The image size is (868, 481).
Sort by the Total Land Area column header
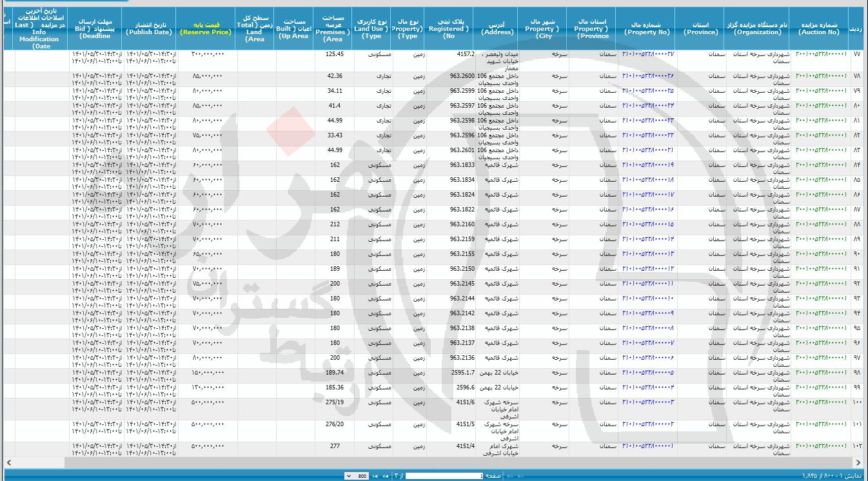point(254,28)
